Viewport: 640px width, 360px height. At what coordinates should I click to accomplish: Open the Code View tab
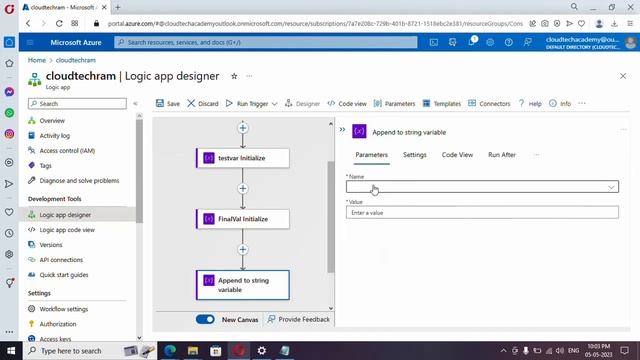tap(457, 155)
